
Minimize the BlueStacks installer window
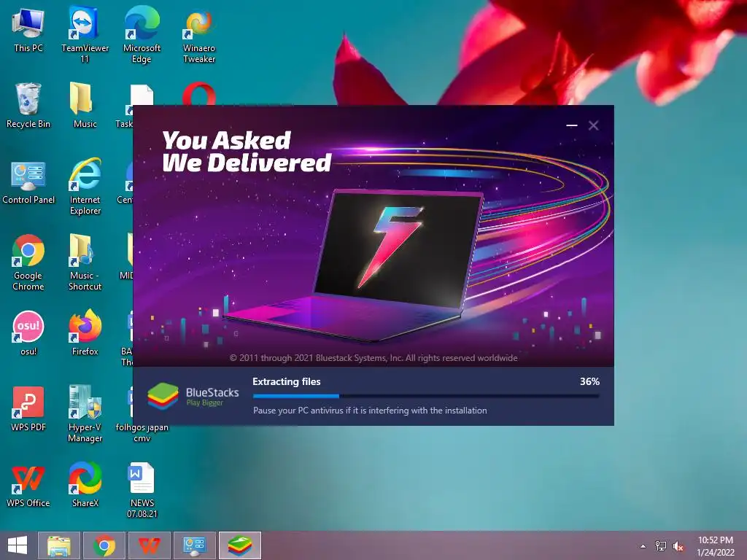pos(572,125)
